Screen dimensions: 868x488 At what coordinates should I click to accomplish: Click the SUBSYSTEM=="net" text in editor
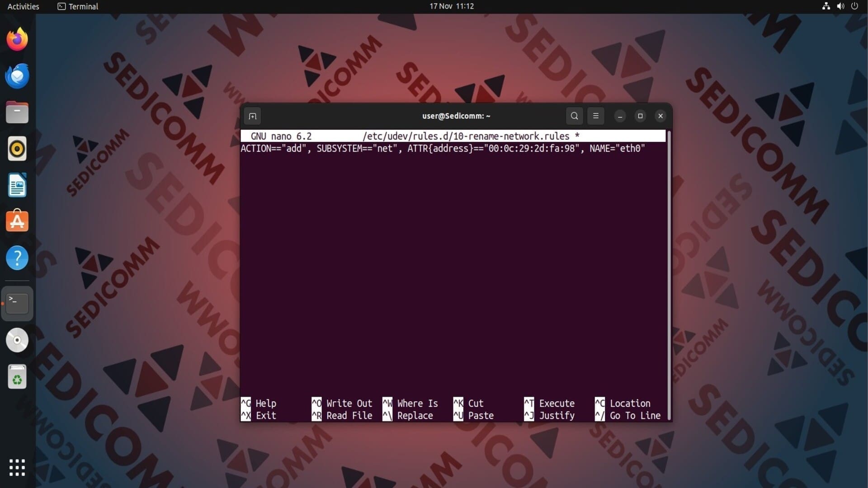point(356,149)
